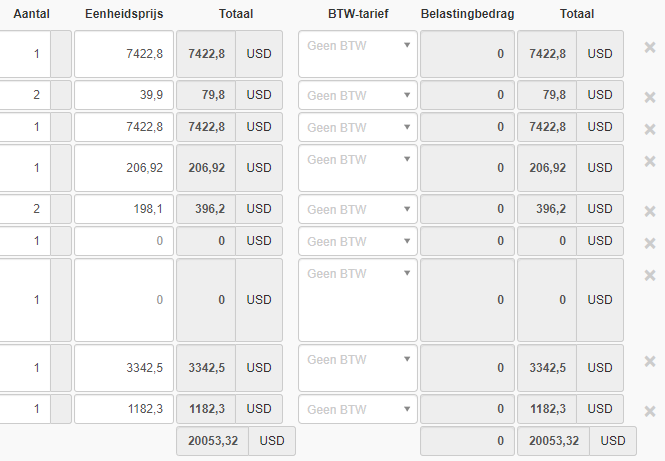Open BTW-tarief dropdown for 1182,3 row
The image size is (665, 461).
357,409
